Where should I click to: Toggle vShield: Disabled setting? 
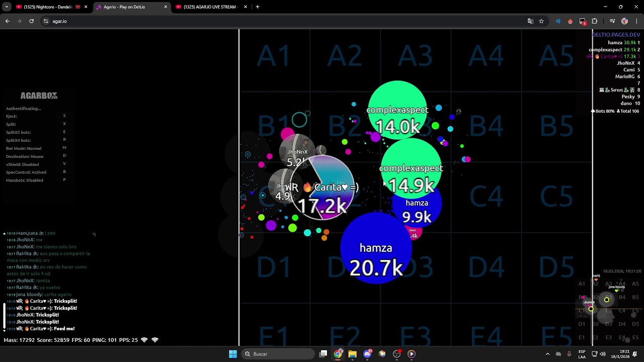point(36,164)
